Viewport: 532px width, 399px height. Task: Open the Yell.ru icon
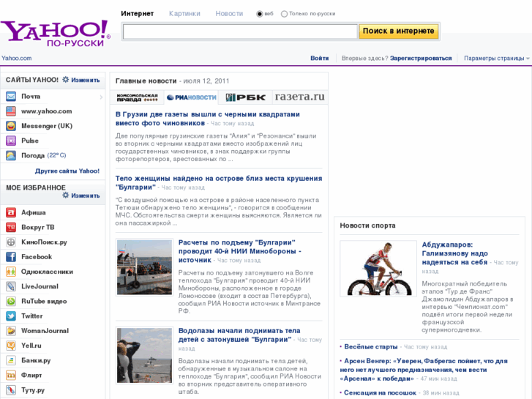(x=11, y=346)
